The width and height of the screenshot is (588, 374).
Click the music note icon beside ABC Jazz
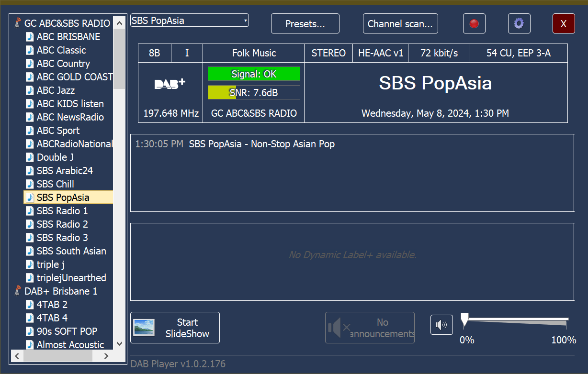point(30,90)
